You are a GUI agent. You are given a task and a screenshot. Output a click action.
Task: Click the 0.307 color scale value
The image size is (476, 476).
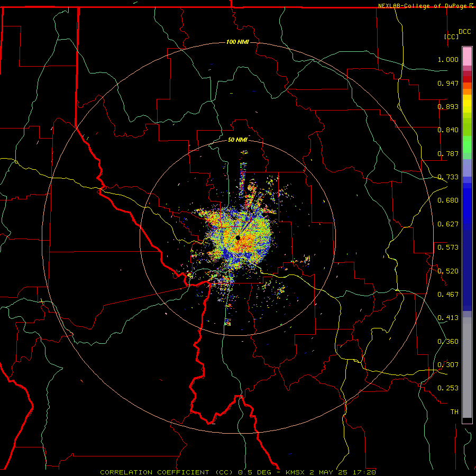pos(448,365)
